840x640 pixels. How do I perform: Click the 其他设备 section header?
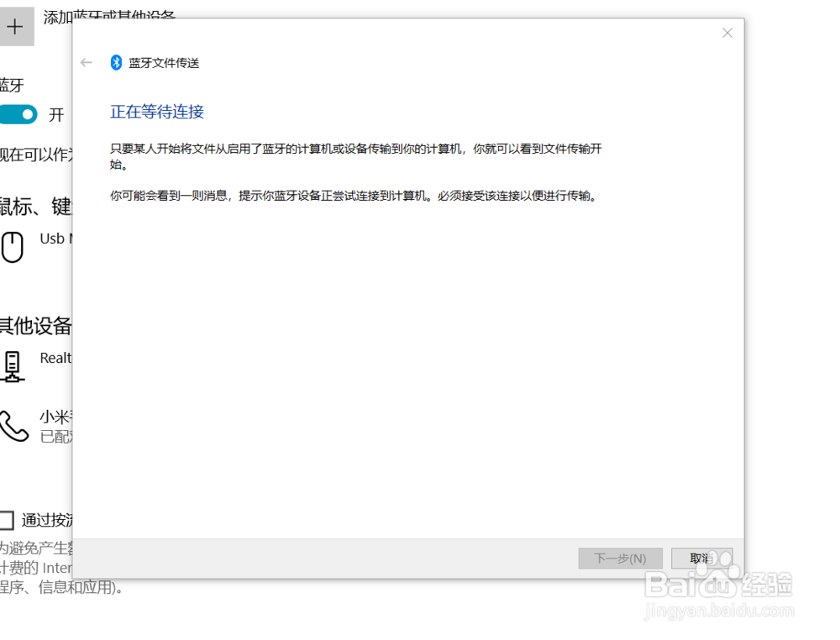tap(35, 326)
